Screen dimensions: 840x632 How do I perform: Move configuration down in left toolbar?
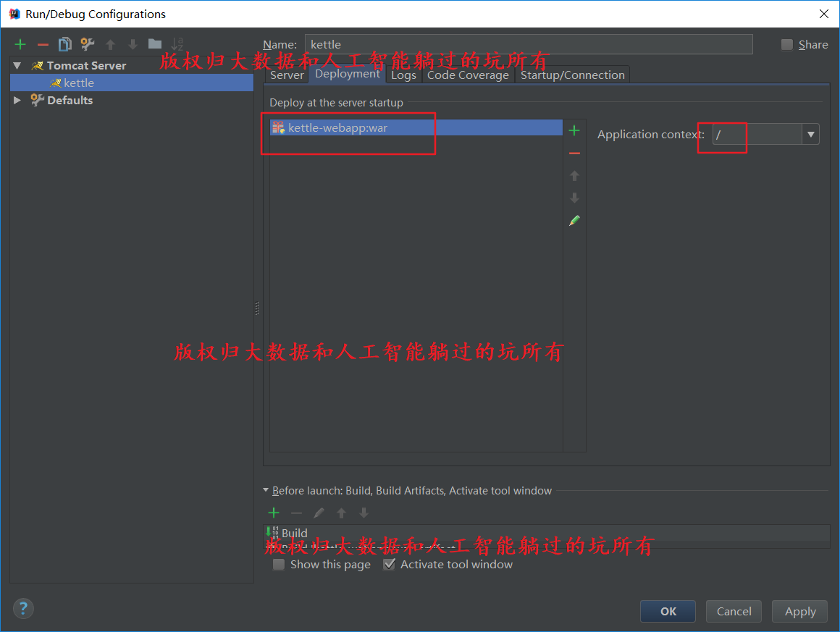click(x=133, y=44)
